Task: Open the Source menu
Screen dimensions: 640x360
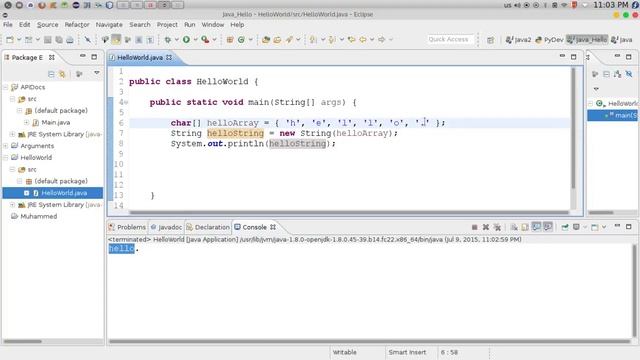Action: coord(47,24)
